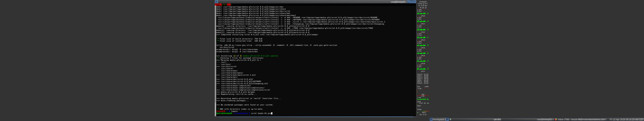The width and height of the screenshot is (644, 121).
Task: Click the CPU1 chart label in gkrellm
Action: point(423,24)
